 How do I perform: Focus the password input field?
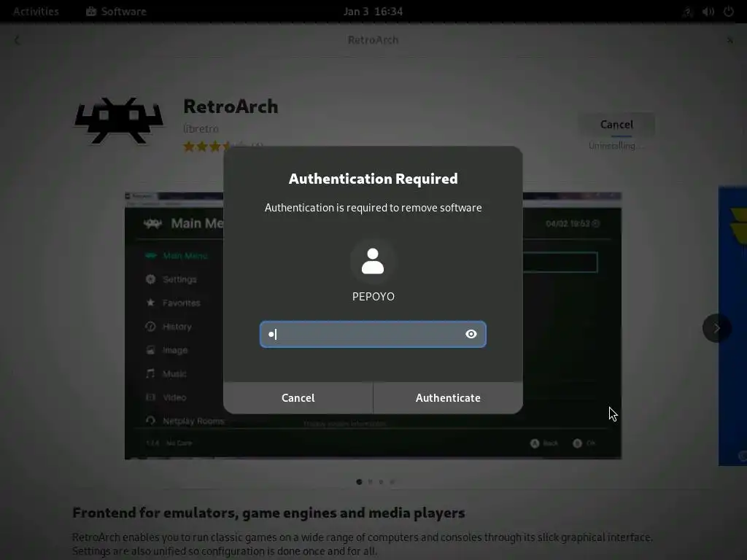click(x=373, y=334)
